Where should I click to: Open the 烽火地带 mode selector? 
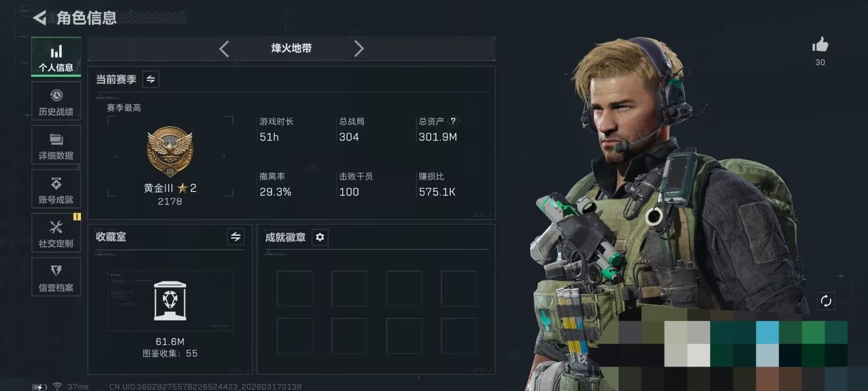291,48
